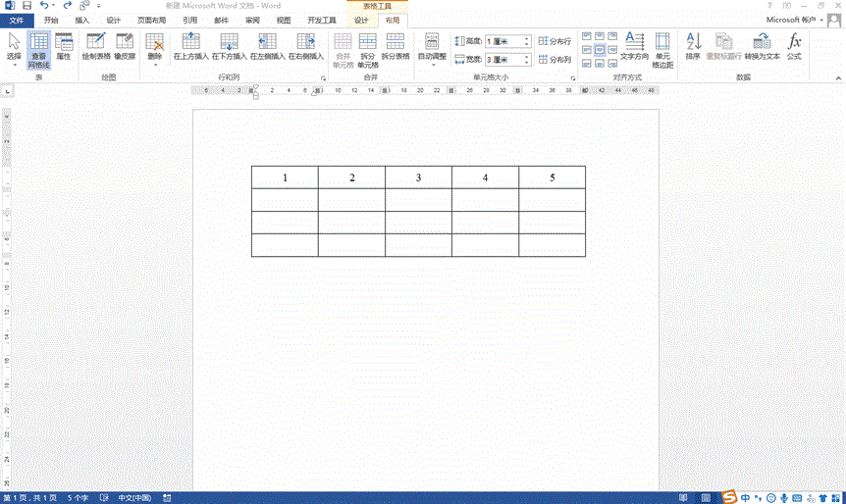Click 排序 sort button
The image size is (846, 504).
click(693, 46)
